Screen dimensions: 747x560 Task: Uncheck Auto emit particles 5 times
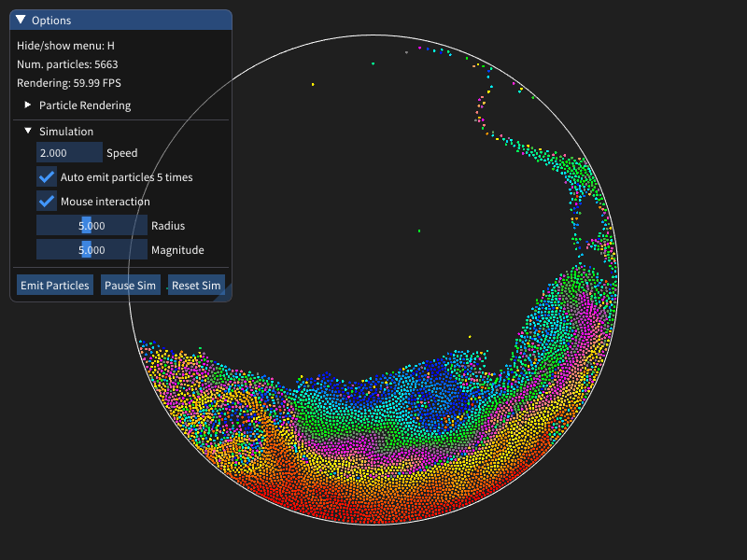[47, 176]
